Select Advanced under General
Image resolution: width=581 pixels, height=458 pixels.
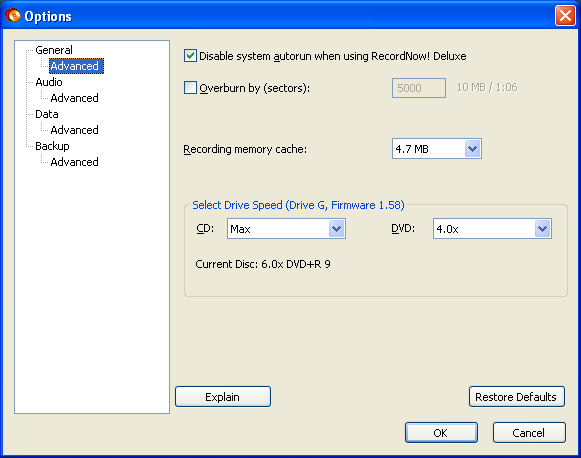(76, 66)
